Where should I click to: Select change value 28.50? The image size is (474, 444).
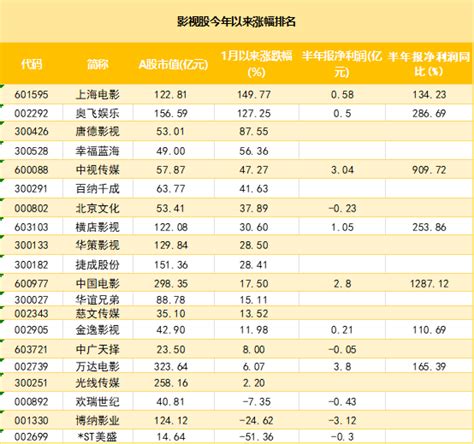tap(254, 245)
